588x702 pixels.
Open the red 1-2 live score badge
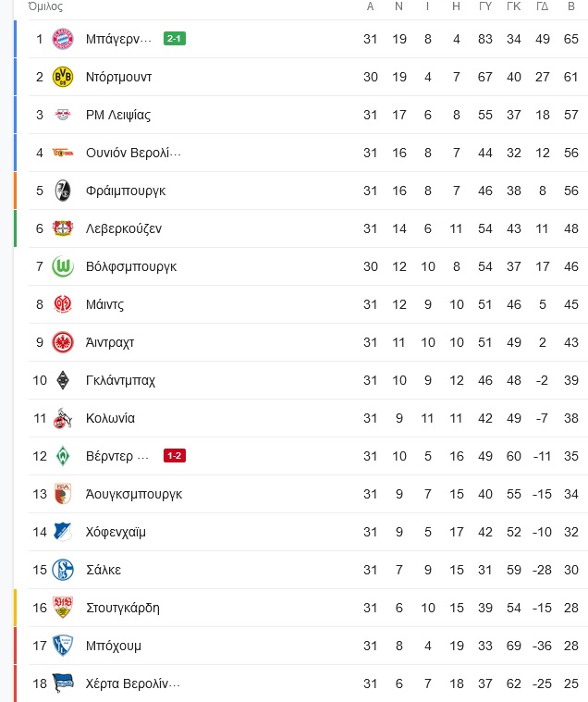click(175, 456)
